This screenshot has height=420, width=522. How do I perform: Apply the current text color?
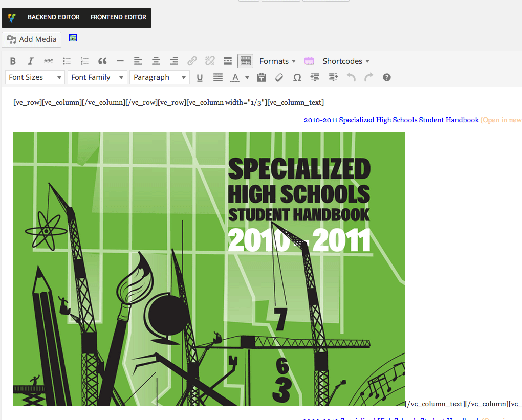point(235,78)
